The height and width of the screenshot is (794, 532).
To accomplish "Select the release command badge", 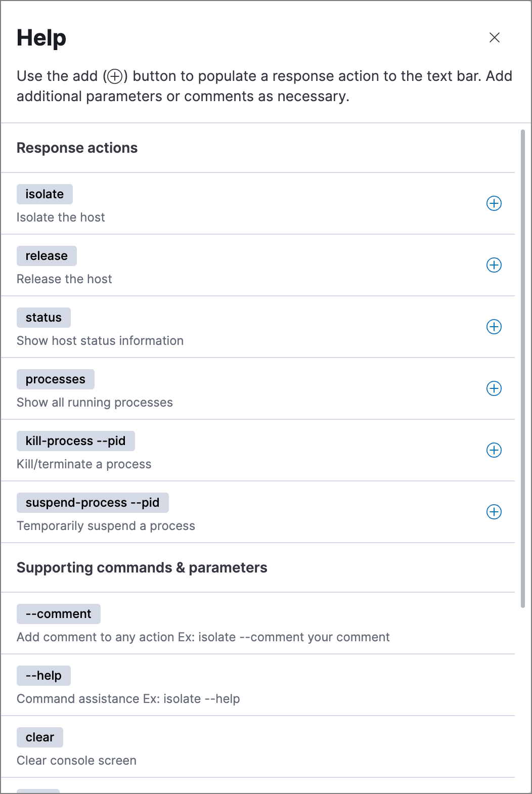I will click(x=47, y=256).
